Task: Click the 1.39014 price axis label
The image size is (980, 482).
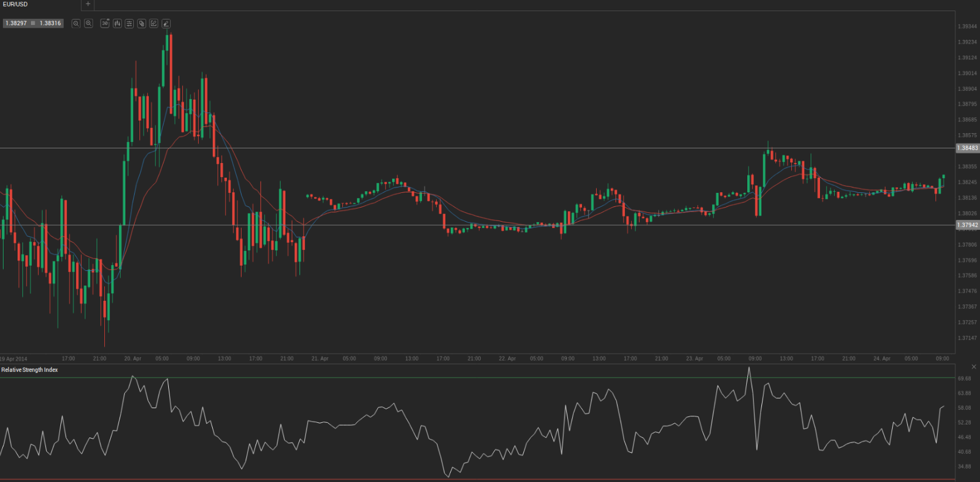Action: pos(967,73)
